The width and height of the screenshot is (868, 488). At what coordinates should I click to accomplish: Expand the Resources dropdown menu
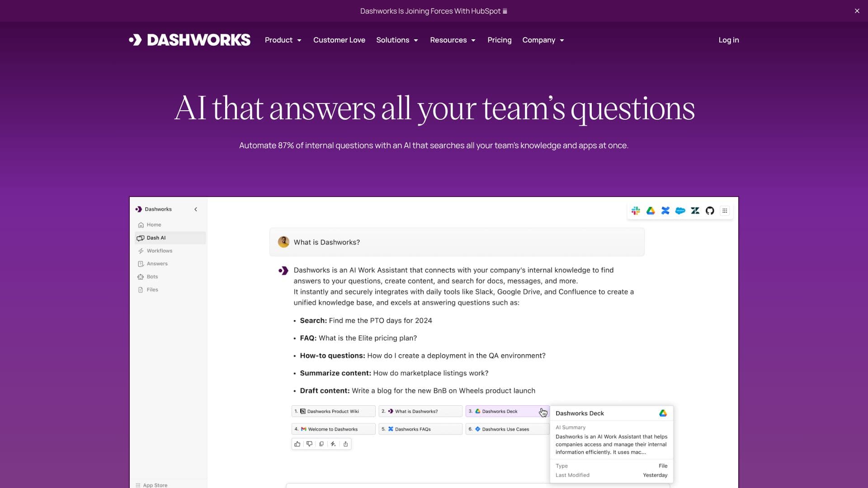453,40
